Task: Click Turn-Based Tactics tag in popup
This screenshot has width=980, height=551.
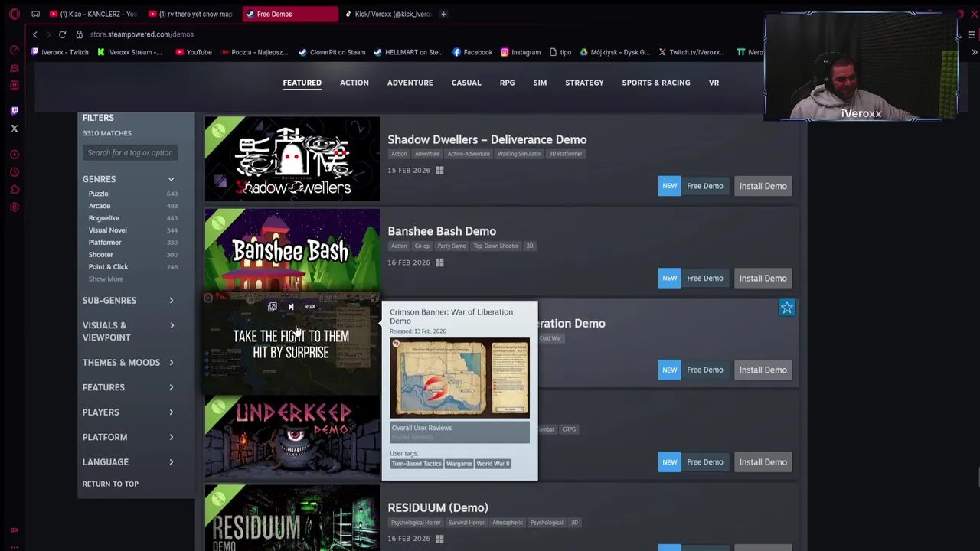Action: pyautogui.click(x=416, y=464)
